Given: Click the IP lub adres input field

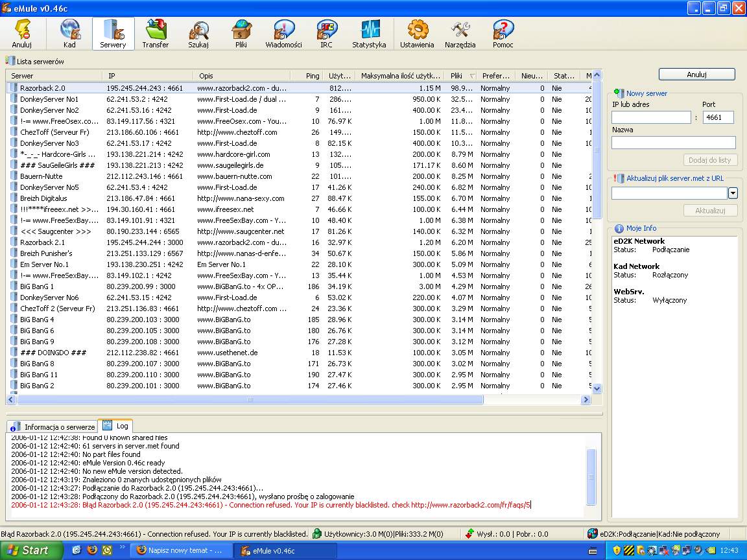Looking at the screenshot, I should pyautogui.click(x=651, y=117).
